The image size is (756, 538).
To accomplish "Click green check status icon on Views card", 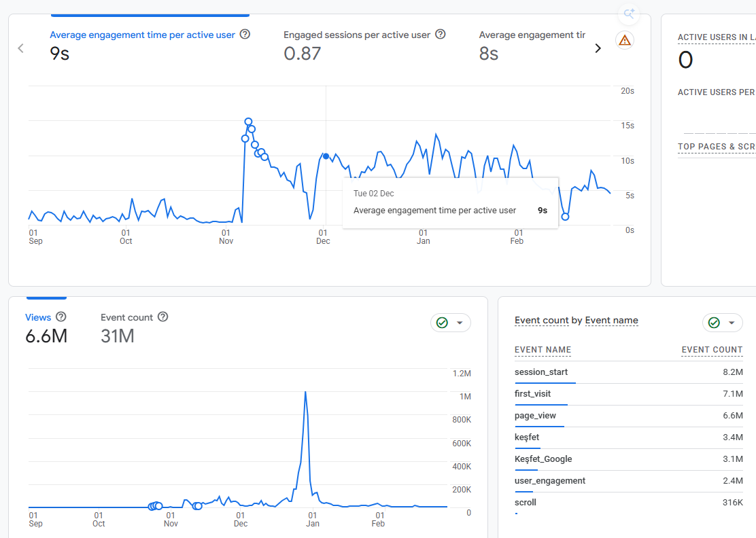I will click(x=442, y=323).
